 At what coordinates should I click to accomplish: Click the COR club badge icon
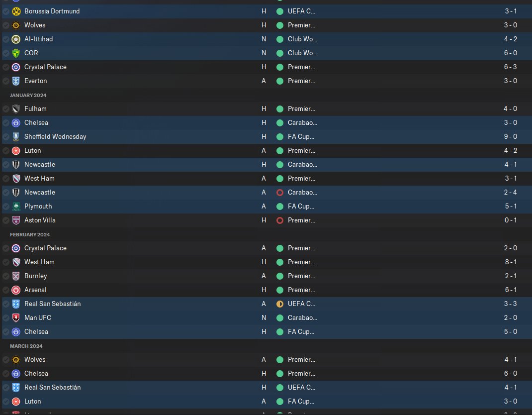(x=16, y=53)
